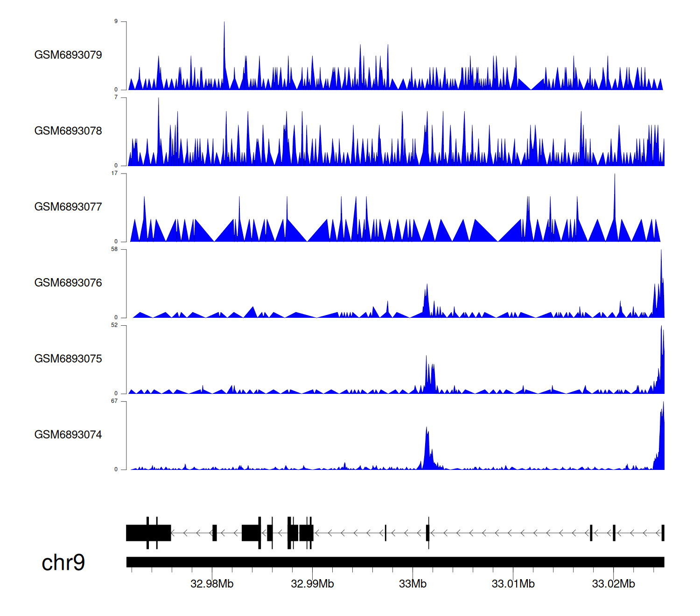Click the y-axis maximum value 67
Screen dimensions: 700x616
[x=114, y=401]
